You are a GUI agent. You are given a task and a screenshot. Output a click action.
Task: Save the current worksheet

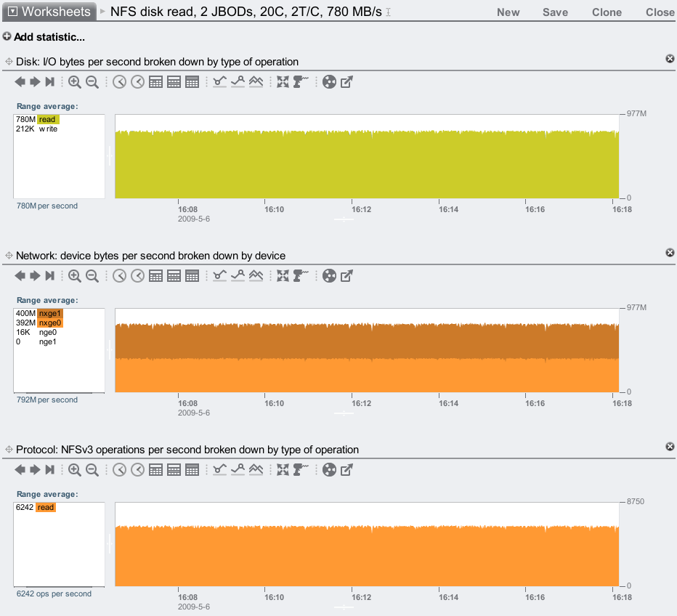pyautogui.click(x=555, y=12)
